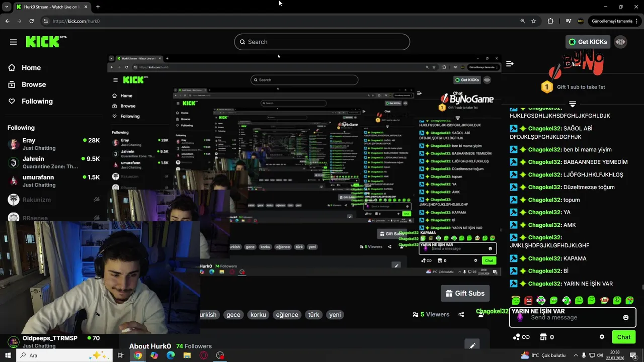Open channel points infinity icon
The width and height of the screenshot is (644, 362).
coord(521,337)
